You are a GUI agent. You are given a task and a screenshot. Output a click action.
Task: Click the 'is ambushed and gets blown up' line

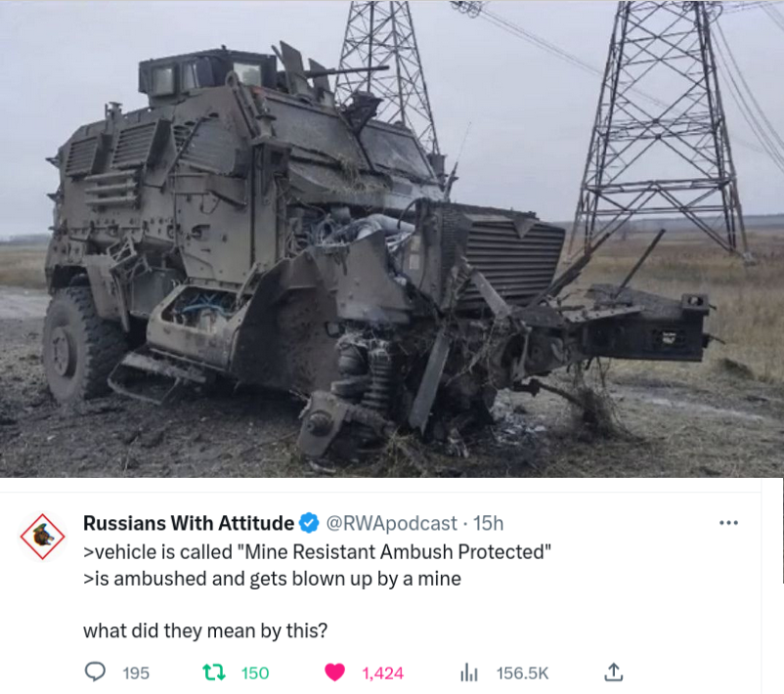click(272, 579)
